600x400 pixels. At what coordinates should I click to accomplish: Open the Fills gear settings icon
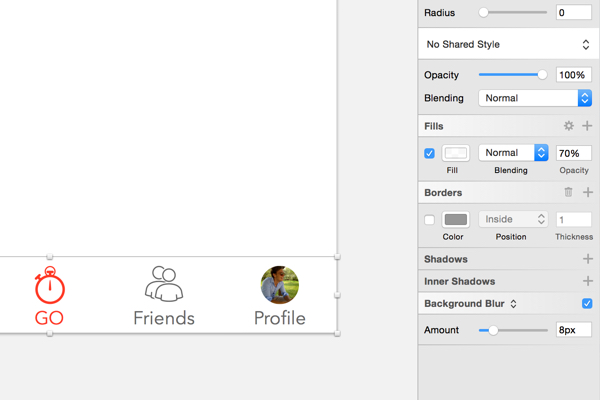(x=569, y=126)
